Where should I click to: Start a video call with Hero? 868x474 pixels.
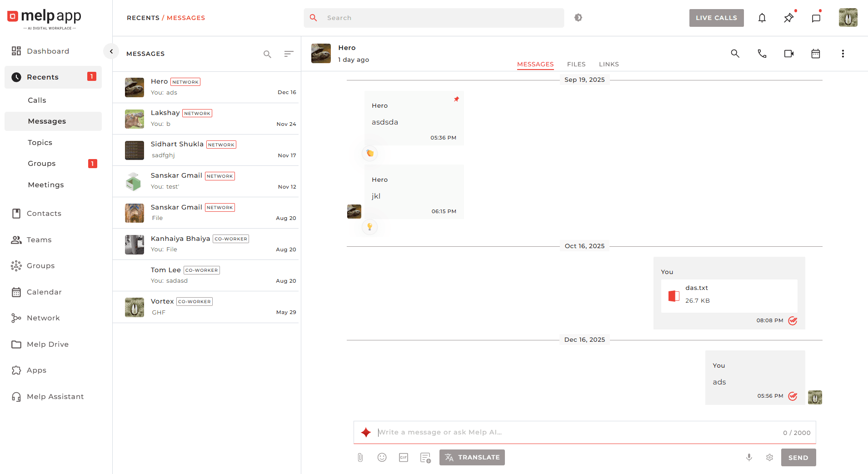788,53
